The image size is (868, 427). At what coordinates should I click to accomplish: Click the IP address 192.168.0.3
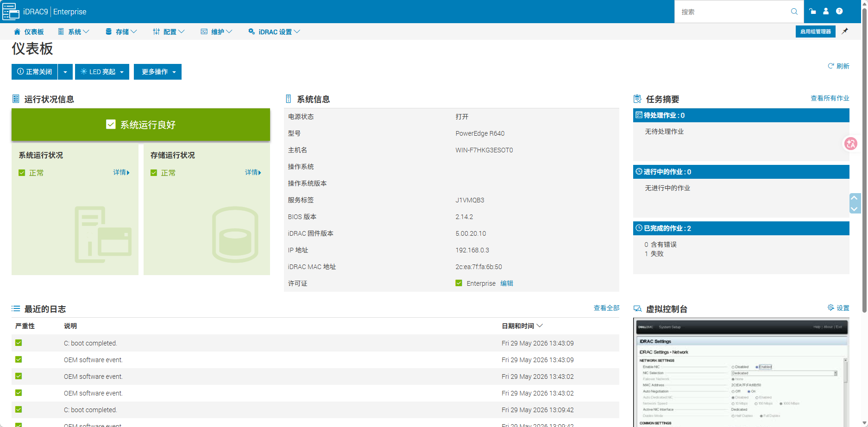472,250
